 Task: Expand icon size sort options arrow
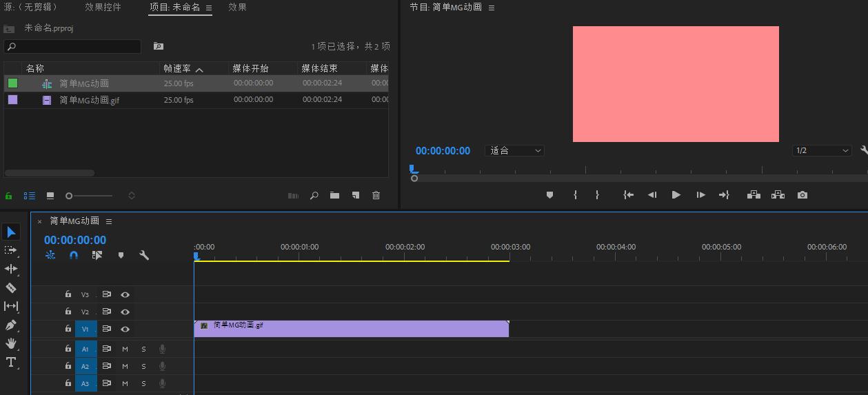pos(132,196)
